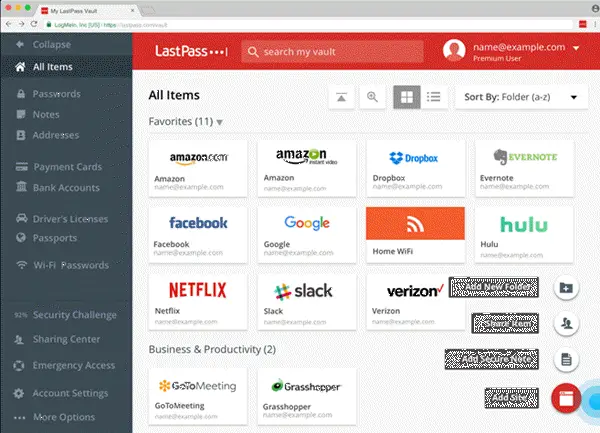Open the Dropbox site tile

point(416,169)
